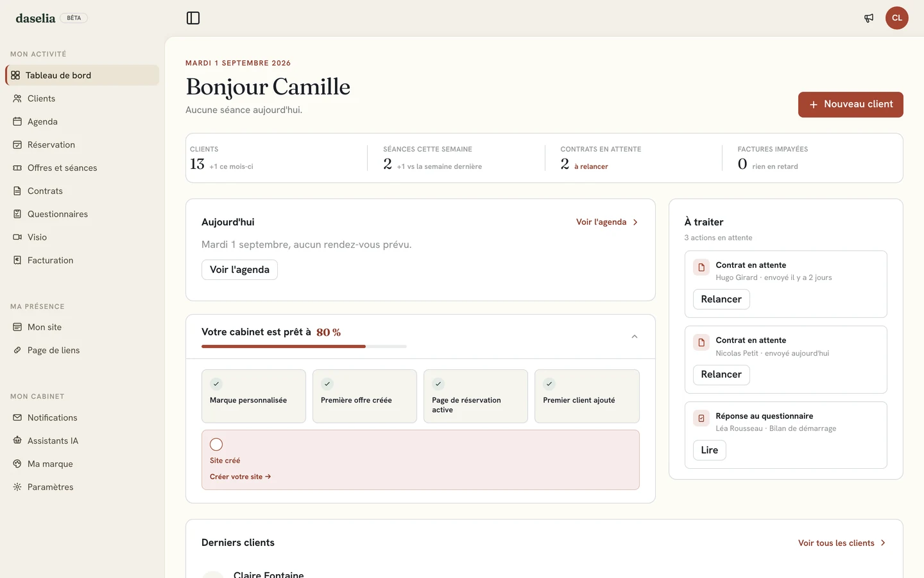Click the plus icon in Nouveau client

click(x=814, y=105)
